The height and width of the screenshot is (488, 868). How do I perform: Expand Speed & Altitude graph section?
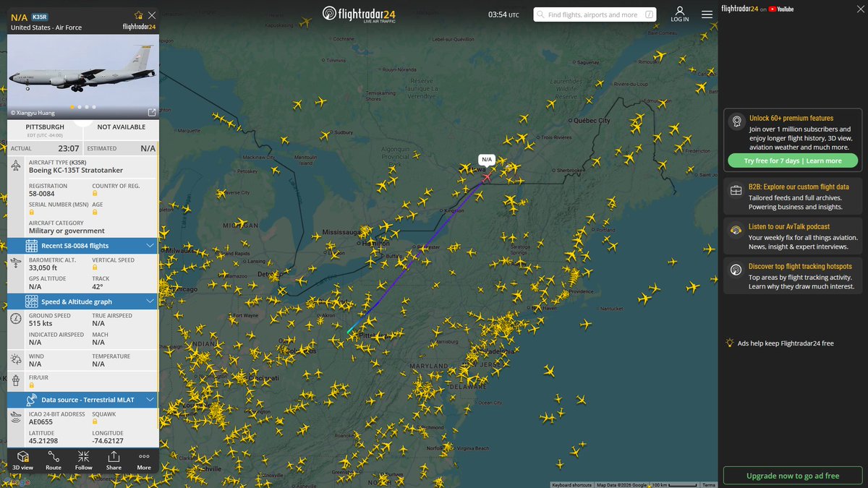tap(82, 301)
